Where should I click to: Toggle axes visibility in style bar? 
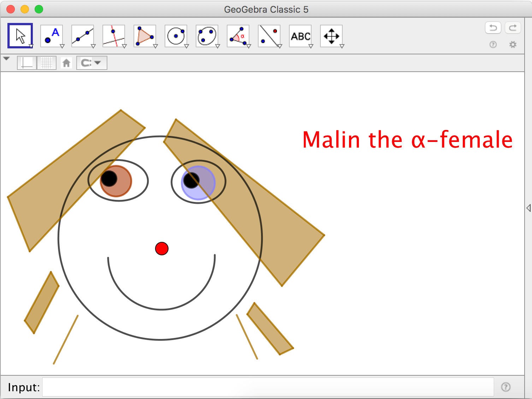click(x=27, y=63)
